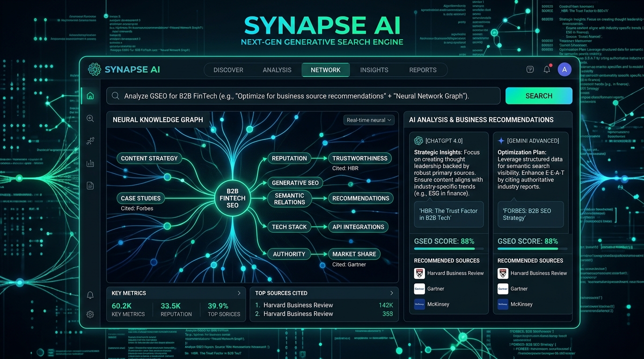
Task: Switch to the Analysis tab
Action: 277,70
